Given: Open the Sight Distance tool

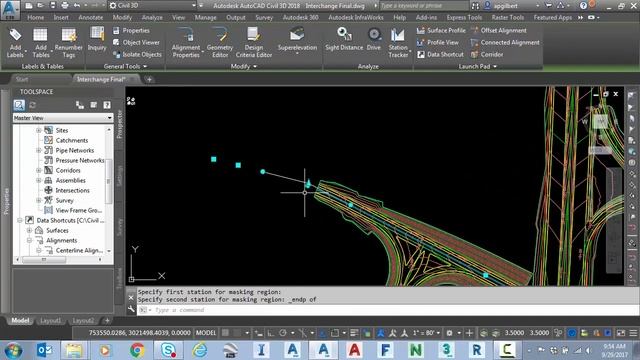Looking at the screenshot, I should tap(344, 40).
